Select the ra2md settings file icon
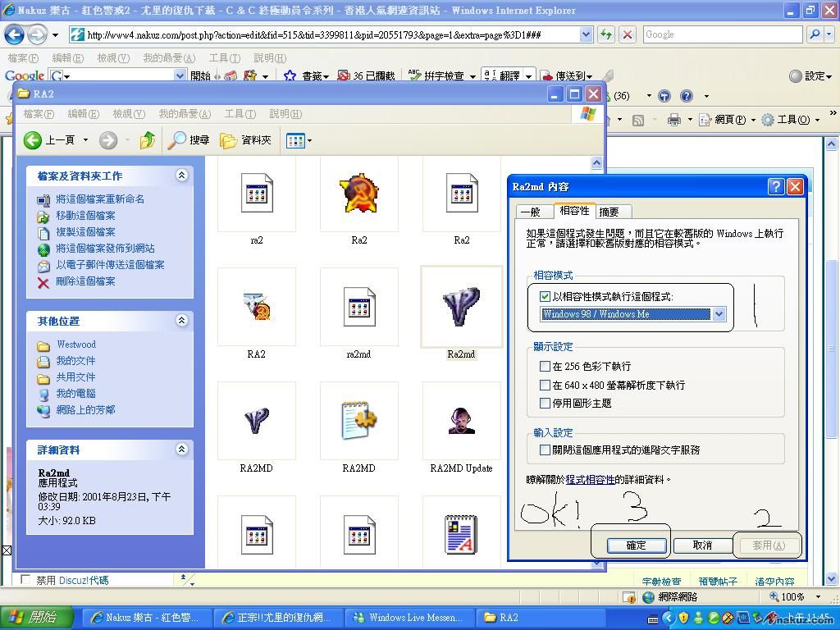Screen dimensions: 840x630 (x=359, y=307)
